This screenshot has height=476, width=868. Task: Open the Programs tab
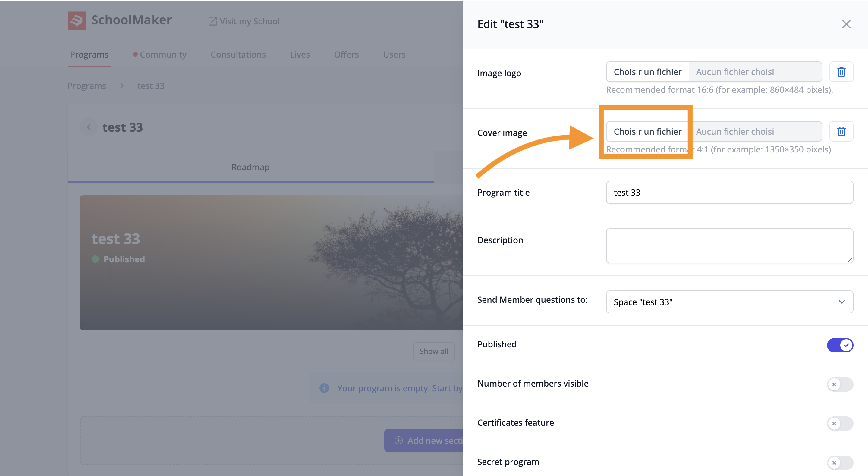[89, 55]
